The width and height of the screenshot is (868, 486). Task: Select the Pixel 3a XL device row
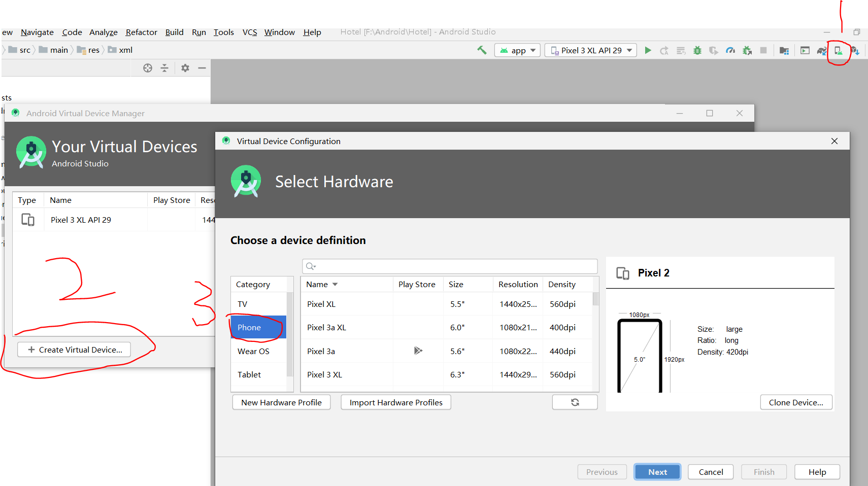pyautogui.click(x=447, y=327)
